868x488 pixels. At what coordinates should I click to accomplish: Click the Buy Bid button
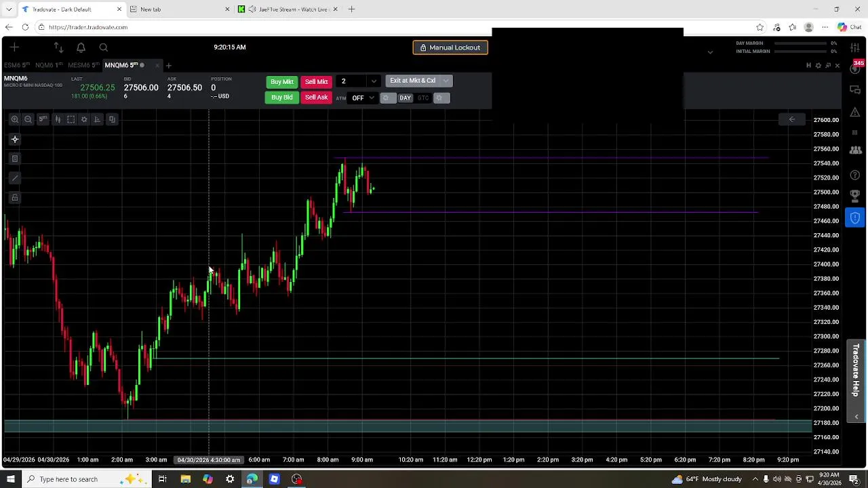coord(282,98)
